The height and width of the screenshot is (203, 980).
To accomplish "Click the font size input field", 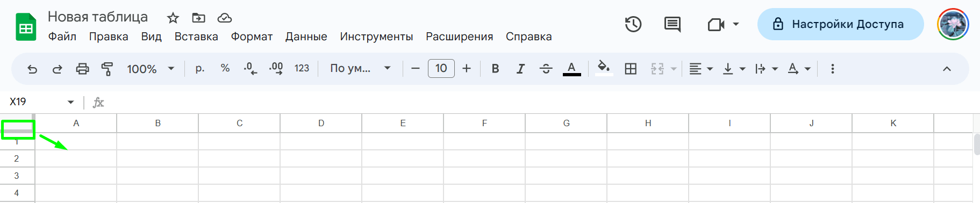I will (441, 69).
